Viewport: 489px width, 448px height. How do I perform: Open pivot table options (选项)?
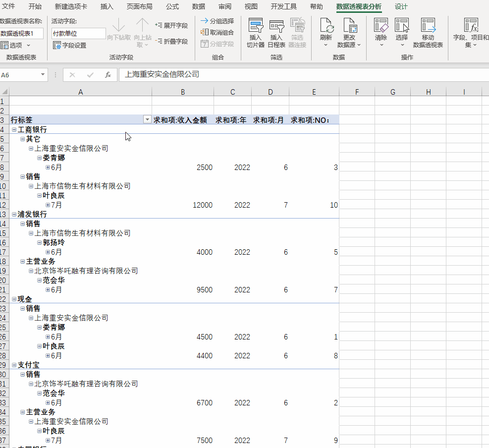11,45
